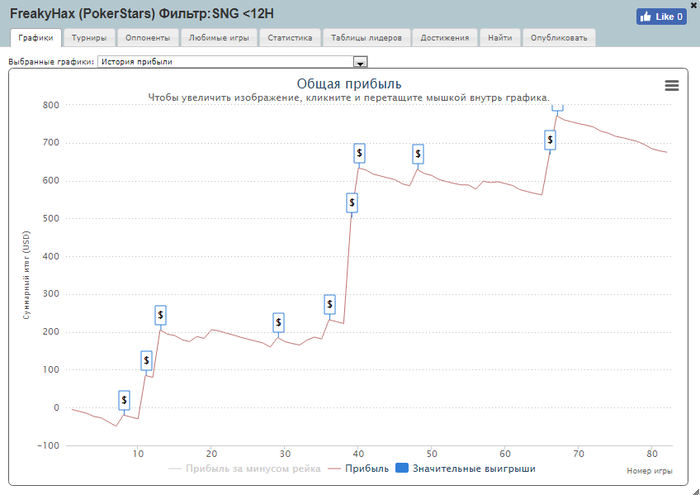
Task: Open the Статистика tab
Action: pyautogui.click(x=290, y=38)
